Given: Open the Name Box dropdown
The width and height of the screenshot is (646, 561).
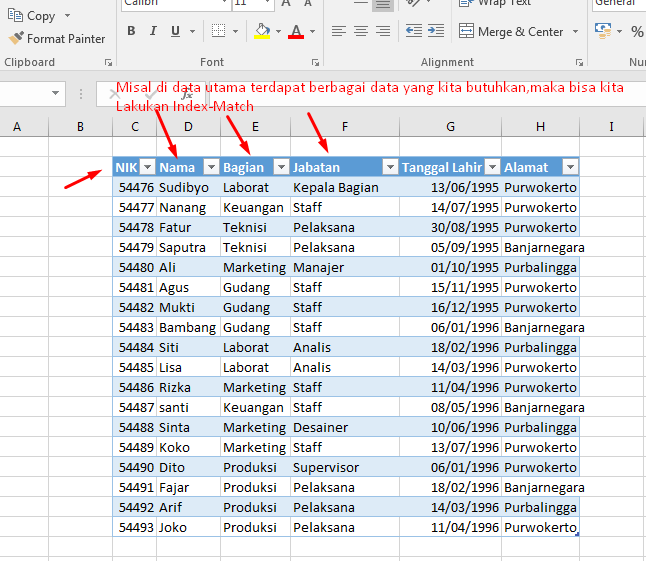Looking at the screenshot, I should (x=55, y=94).
